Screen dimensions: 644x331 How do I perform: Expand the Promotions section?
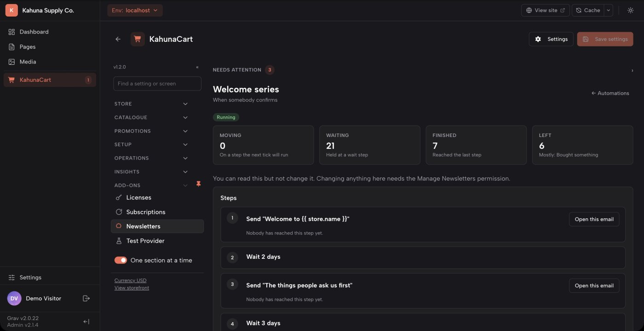(x=151, y=131)
